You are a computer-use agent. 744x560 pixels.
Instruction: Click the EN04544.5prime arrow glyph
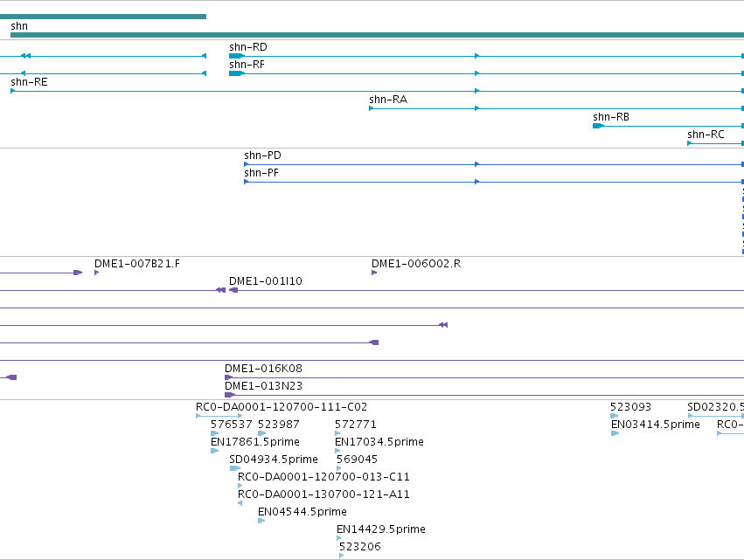point(261,521)
